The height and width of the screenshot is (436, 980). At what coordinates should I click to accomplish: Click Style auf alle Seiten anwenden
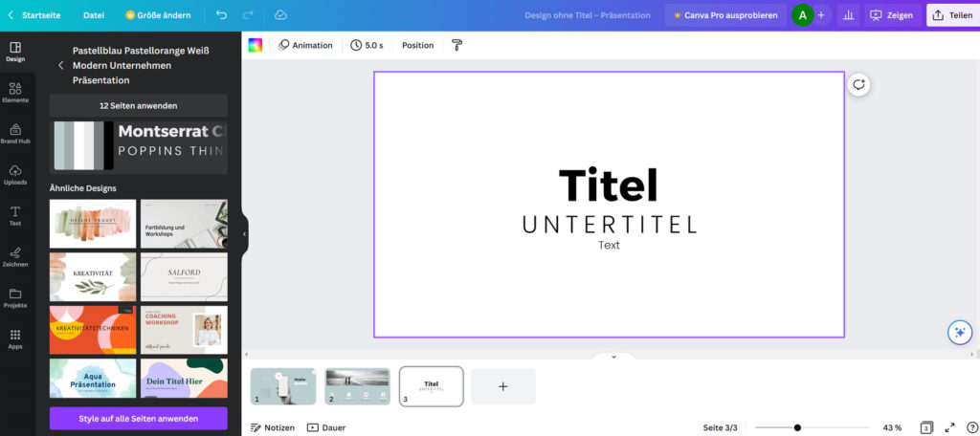click(139, 419)
